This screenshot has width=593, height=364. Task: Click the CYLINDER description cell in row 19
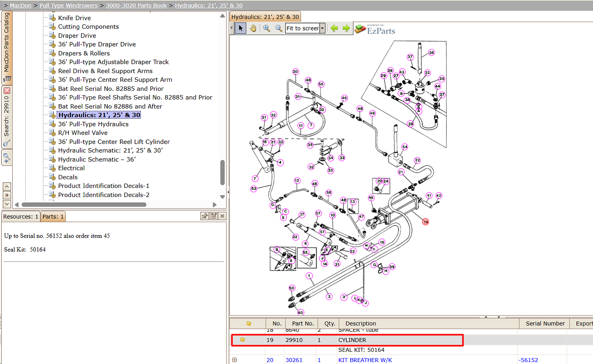(x=352, y=340)
